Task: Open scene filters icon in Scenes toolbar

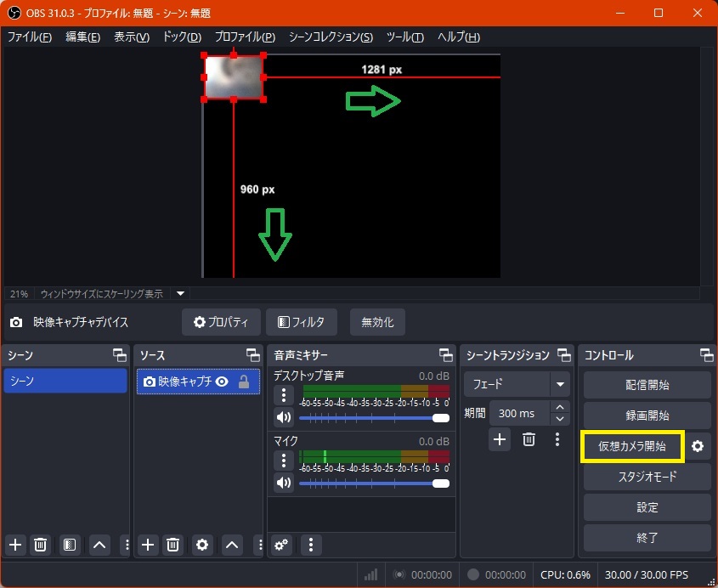Action: coord(71,545)
